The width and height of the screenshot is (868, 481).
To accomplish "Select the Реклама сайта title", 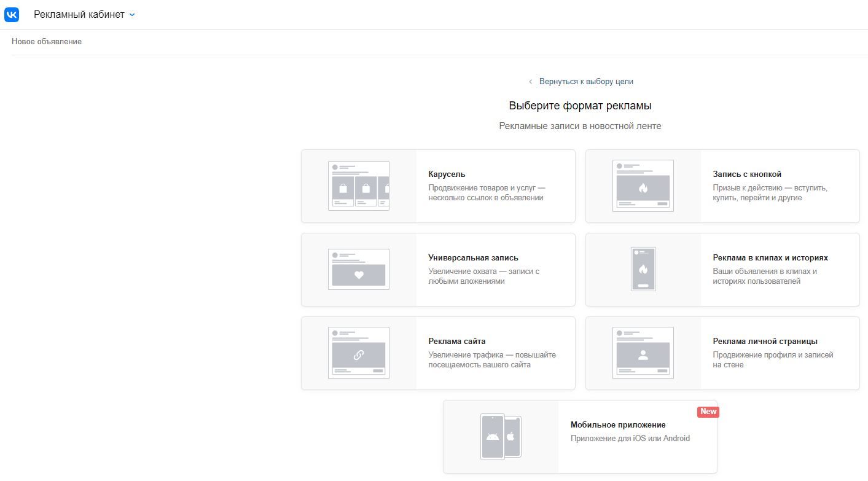I will pyautogui.click(x=457, y=342).
